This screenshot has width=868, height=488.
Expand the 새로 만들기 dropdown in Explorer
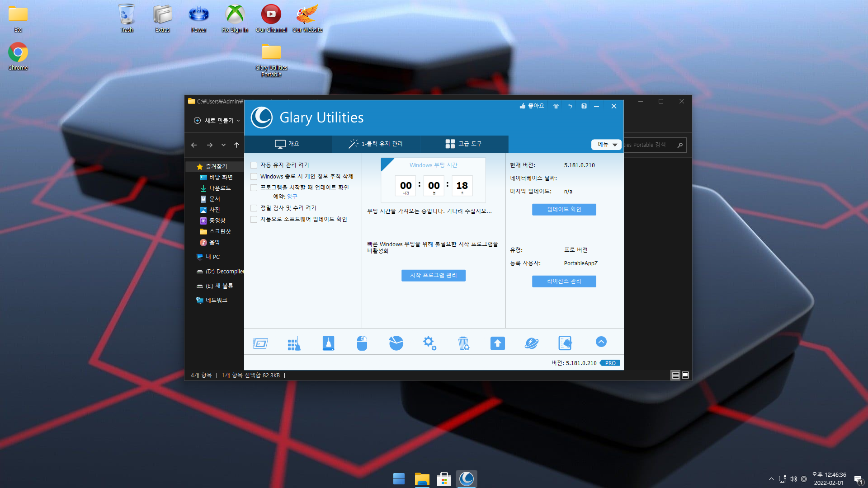[217, 121]
